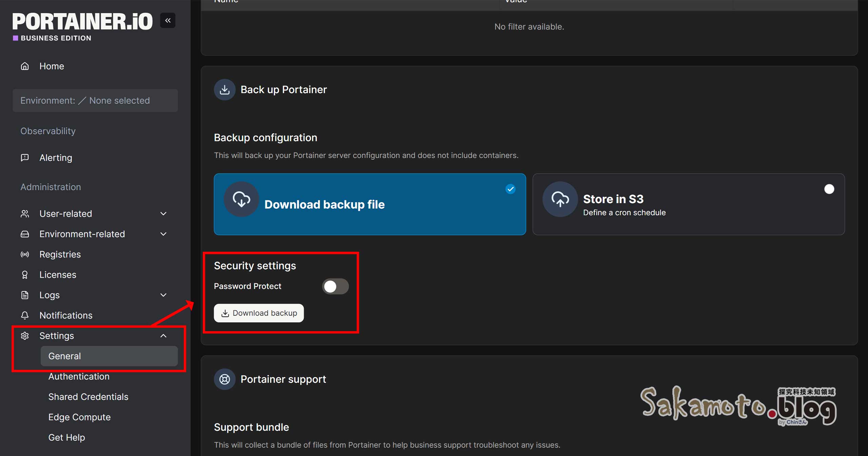Image resolution: width=868 pixels, height=456 pixels.
Task: Click the Home house icon
Action: (25, 66)
